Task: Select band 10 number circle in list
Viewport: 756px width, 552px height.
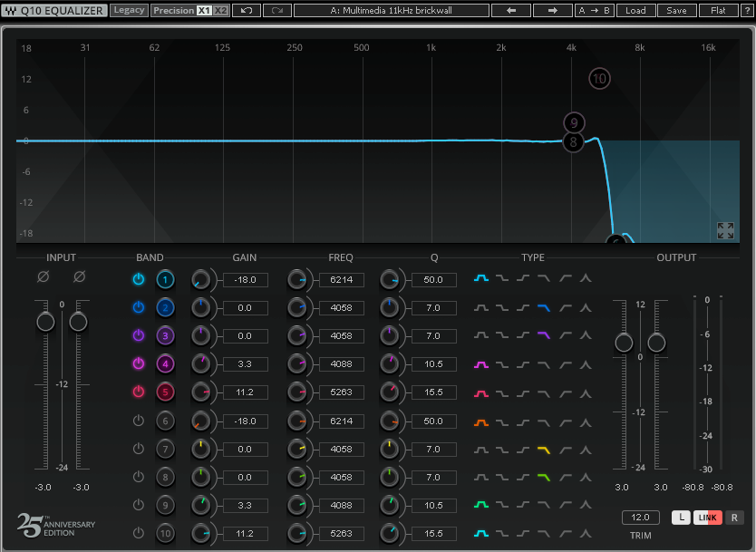Action: coord(165,533)
